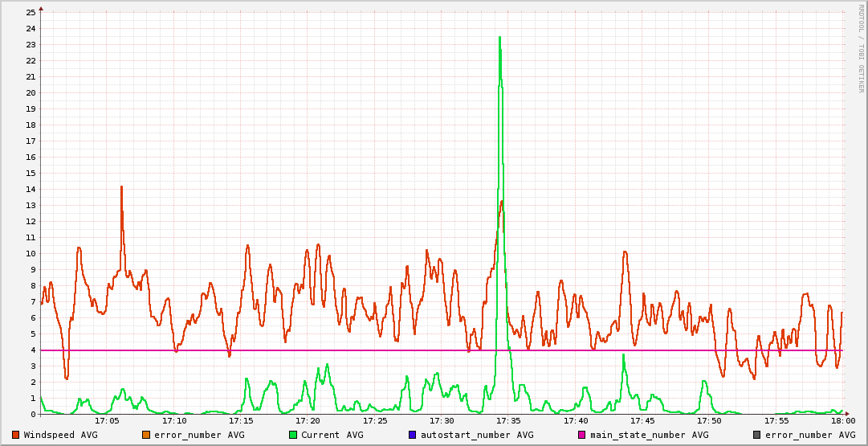Image resolution: width=868 pixels, height=446 pixels.
Task: Click the red Windspeed AVG legend swatch
Action: [15, 435]
